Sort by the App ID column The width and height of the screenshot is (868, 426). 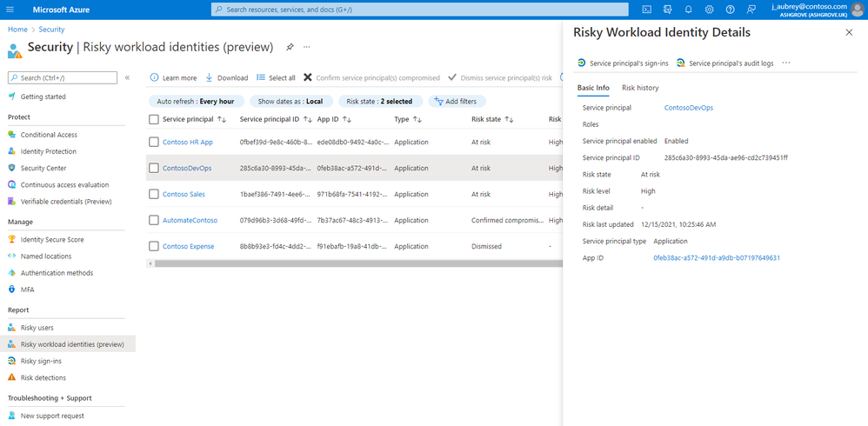pyautogui.click(x=334, y=119)
